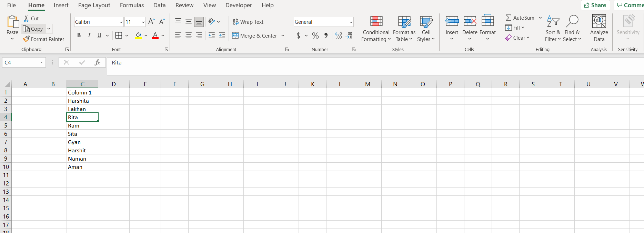
Task: Click the Insert Function fx icon
Action: point(97,62)
